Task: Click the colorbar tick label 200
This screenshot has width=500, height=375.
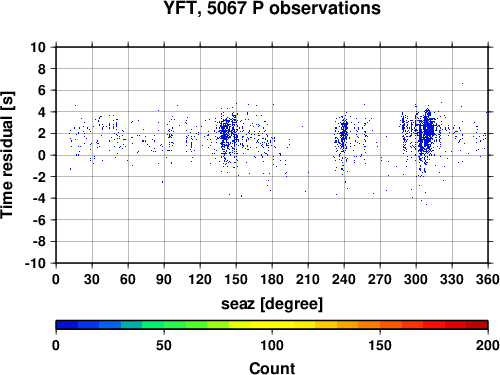Action: click(488, 345)
